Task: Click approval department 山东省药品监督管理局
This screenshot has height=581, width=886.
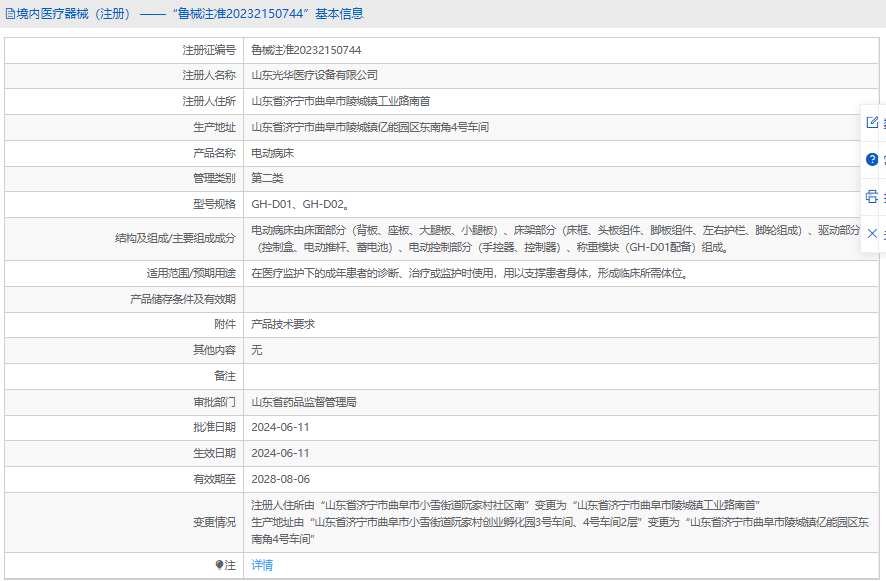Action: (304, 402)
